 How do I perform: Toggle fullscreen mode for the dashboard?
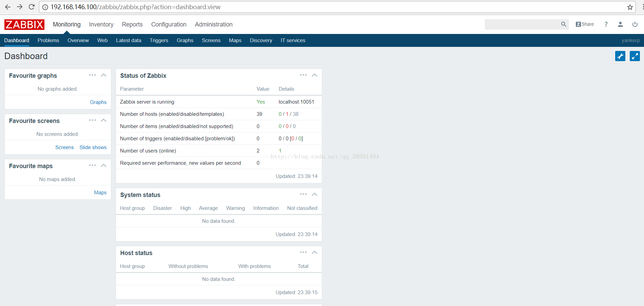(x=635, y=56)
